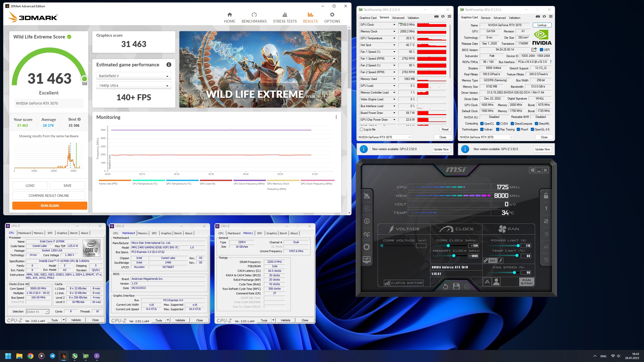Open Windows Start menu
Image resolution: width=644 pixels, height=362 pixels.
pos(8,356)
